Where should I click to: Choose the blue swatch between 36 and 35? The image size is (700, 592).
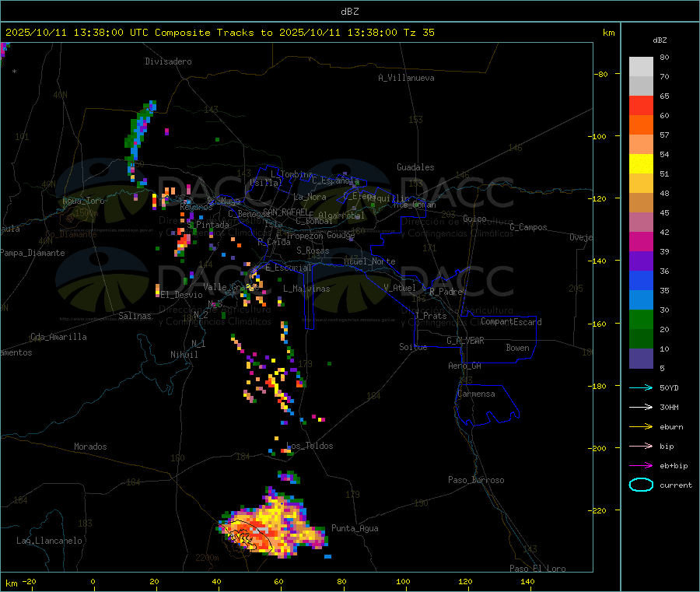[641, 280]
